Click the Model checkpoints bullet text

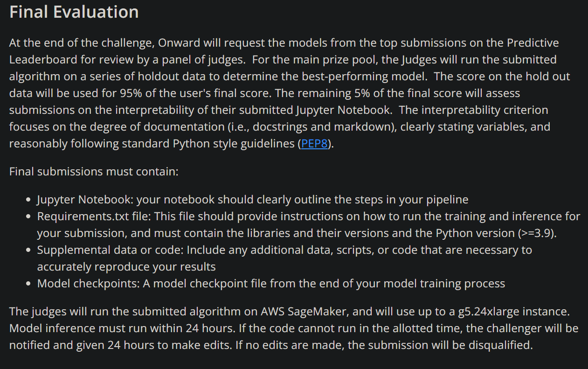coord(270,284)
